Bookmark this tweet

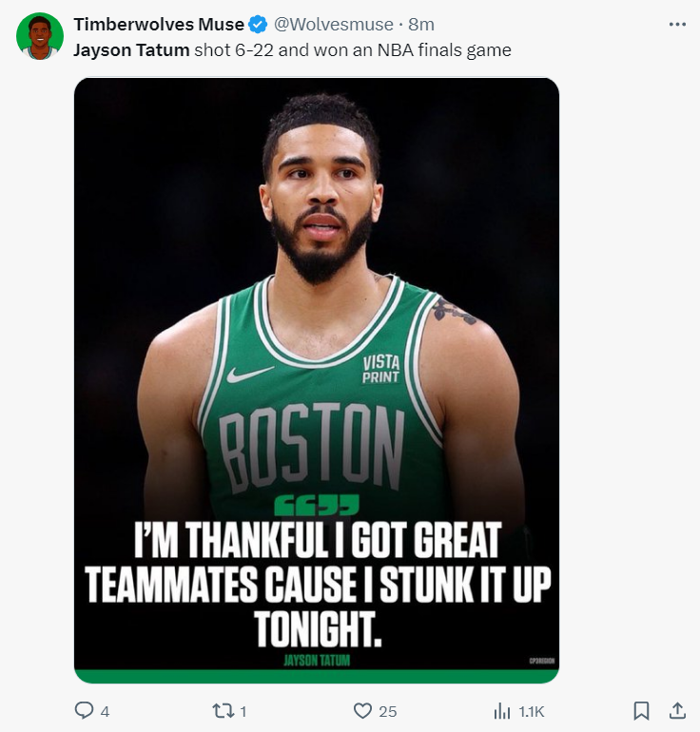[x=642, y=710]
